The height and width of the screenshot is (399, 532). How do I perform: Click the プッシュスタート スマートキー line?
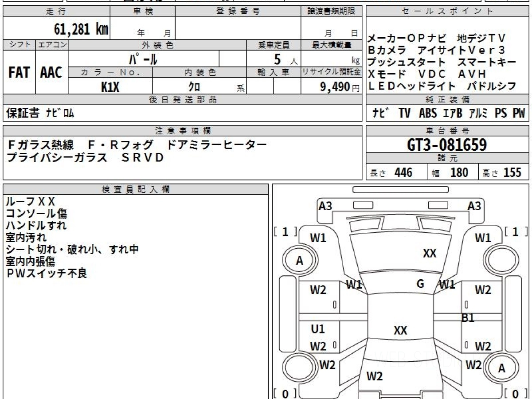[442, 62]
